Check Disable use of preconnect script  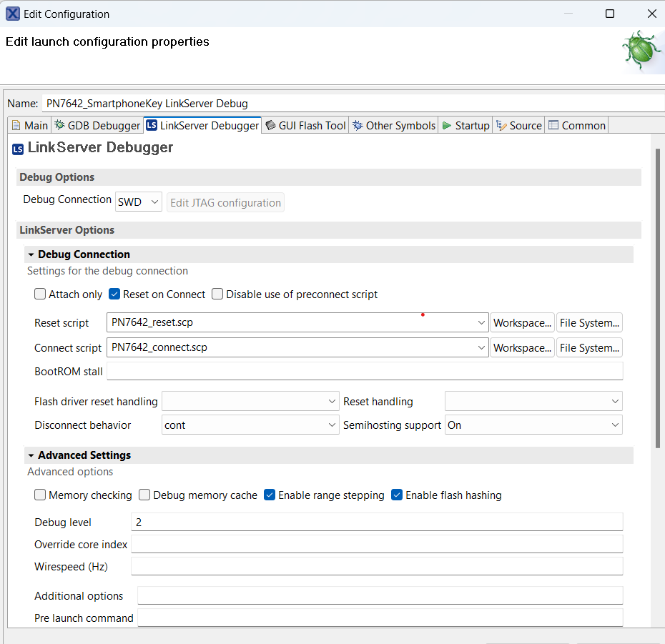coord(217,294)
